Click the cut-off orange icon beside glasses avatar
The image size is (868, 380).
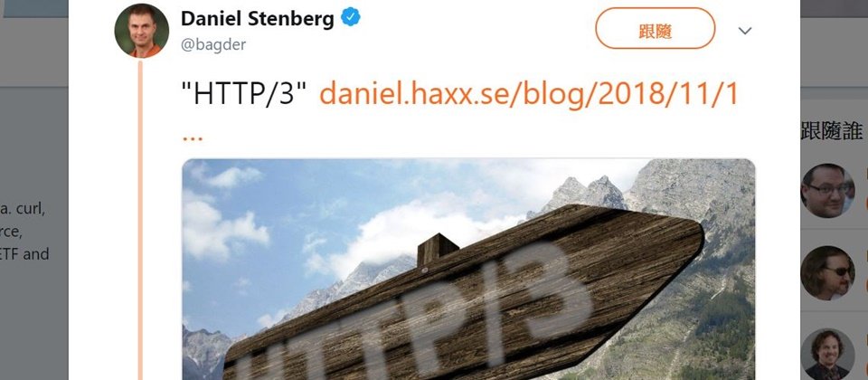pos(865,191)
